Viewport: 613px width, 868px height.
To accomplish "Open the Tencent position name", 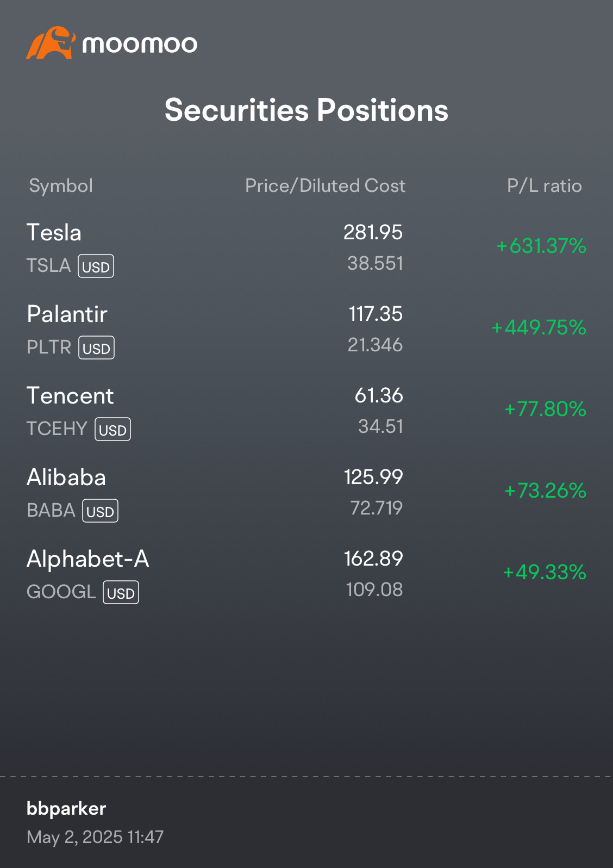I will 70,396.
